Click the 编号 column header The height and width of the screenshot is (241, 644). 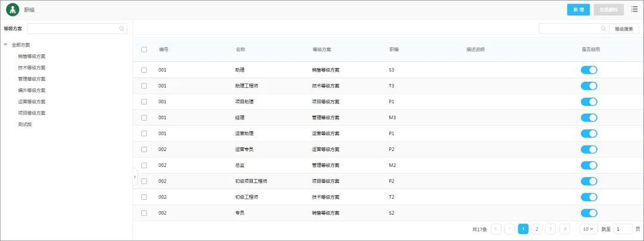click(163, 50)
